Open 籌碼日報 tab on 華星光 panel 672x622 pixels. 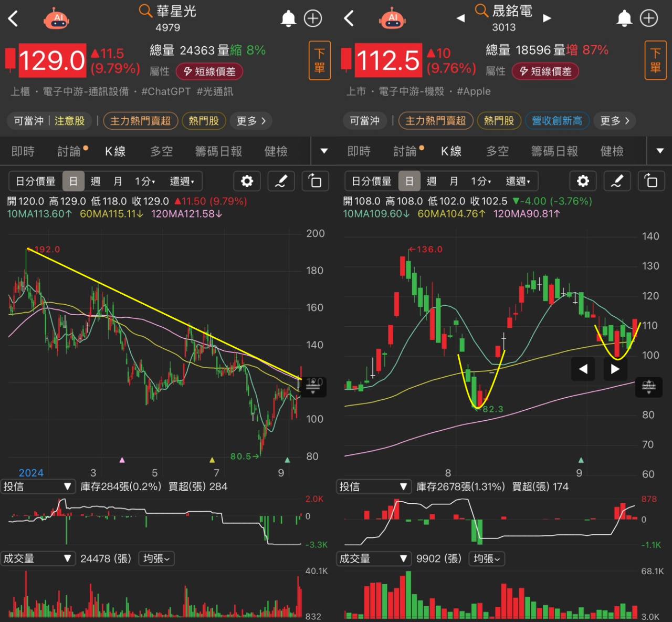[x=218, y=151]
